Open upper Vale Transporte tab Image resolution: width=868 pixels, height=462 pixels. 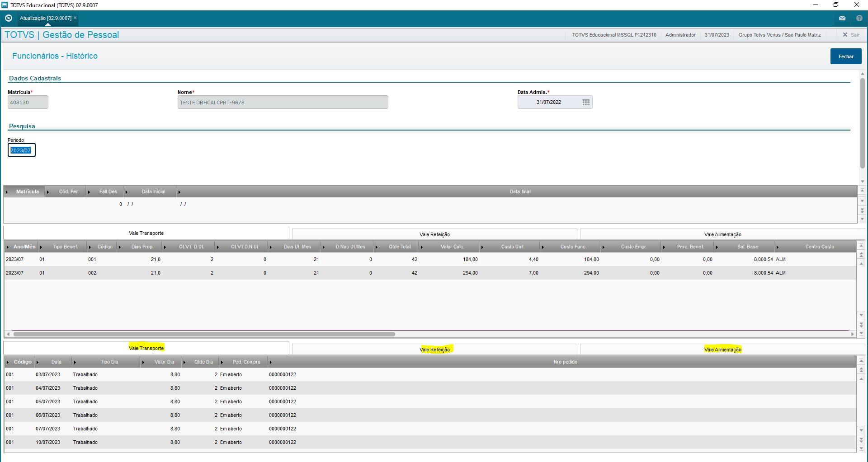click(146, 233)
